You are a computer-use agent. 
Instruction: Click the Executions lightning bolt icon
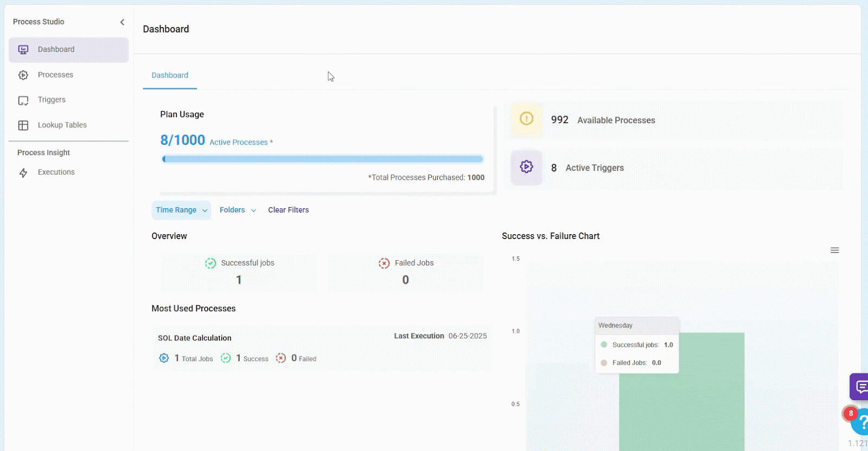click(x=23, y=173)
